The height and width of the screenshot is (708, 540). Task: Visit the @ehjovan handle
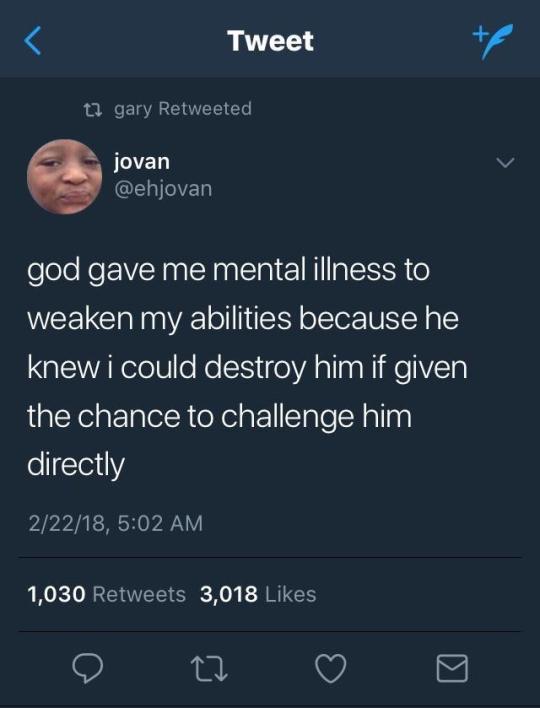163,189
